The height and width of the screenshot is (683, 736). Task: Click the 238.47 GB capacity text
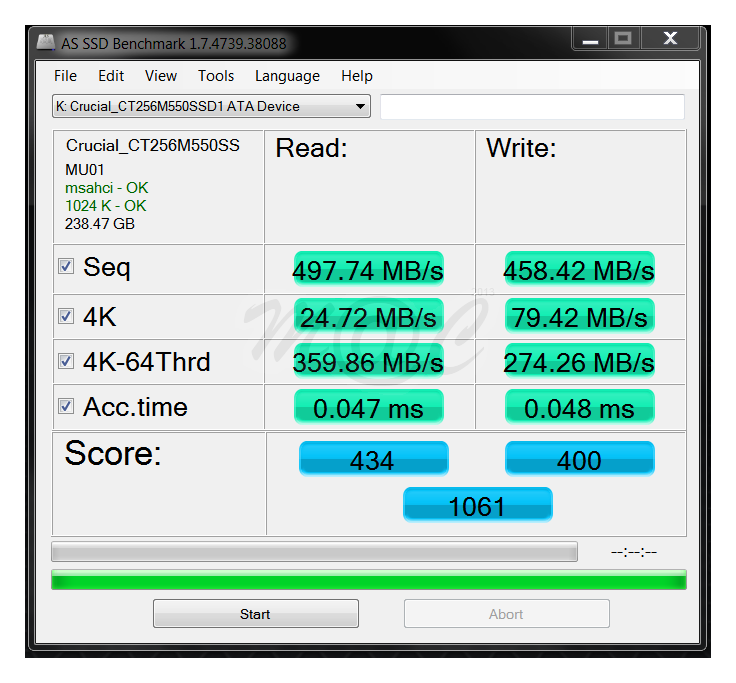tap(100, 224)
